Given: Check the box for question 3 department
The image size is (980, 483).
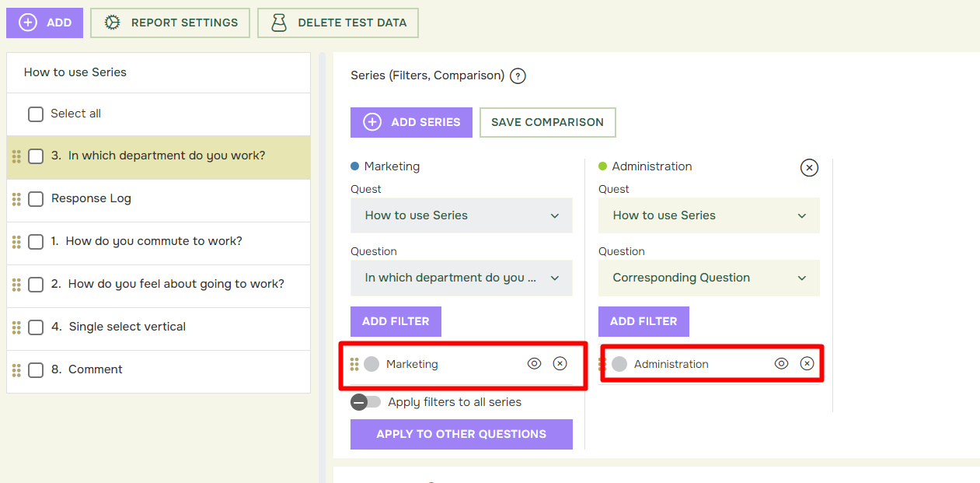Looking at the screenshot, I should click(36, 156).
